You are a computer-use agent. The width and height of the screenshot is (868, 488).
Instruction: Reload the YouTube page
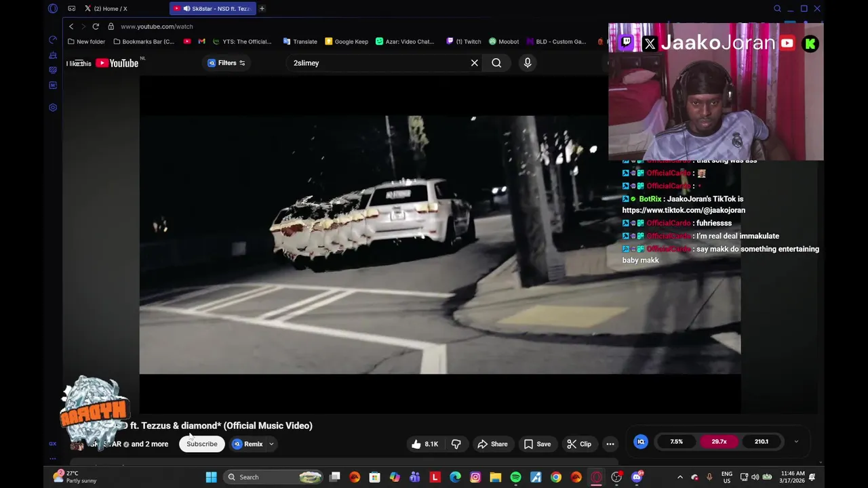click(x=96, y=26)
